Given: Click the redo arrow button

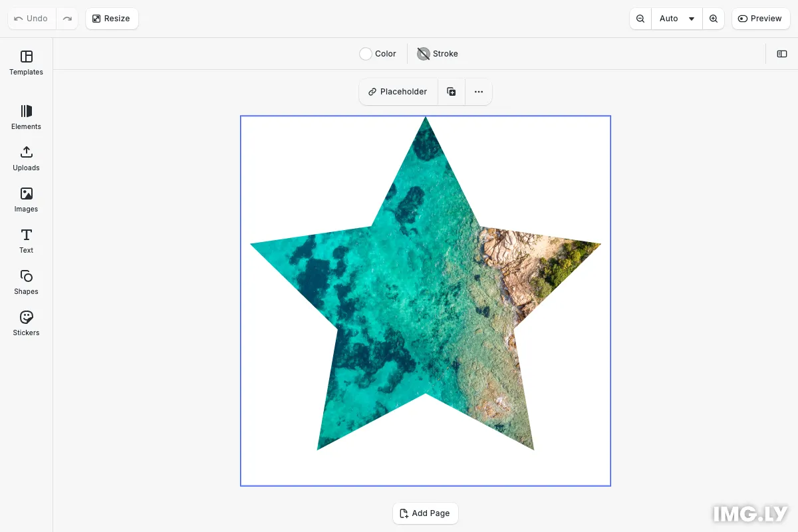Looking at the screenshot, I should coord(67,19).
